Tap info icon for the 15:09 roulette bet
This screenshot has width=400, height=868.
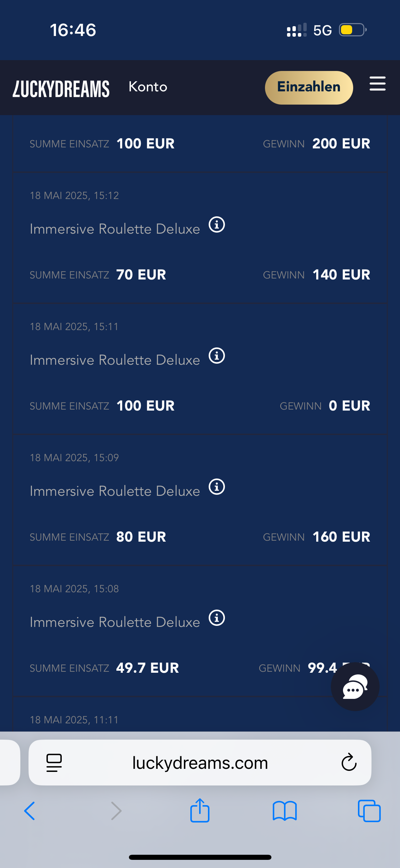(x=217, y=487)
